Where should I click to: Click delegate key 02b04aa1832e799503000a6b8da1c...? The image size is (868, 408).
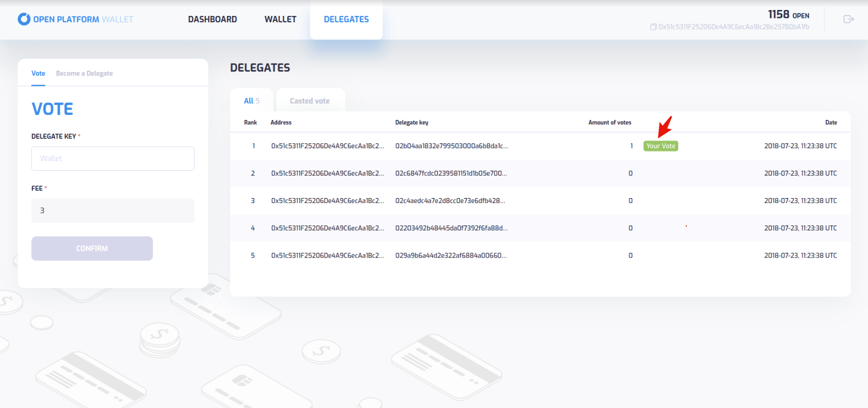click(452, 146)
